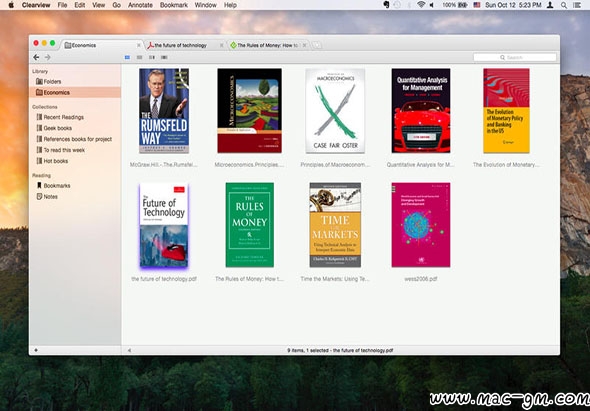Go forward with the right arrow button

47,57
